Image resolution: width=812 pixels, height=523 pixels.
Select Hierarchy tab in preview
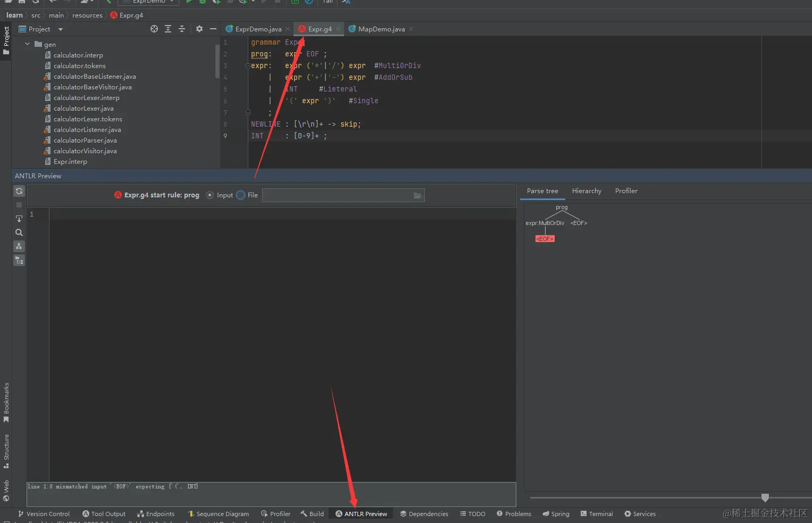point(587,191)
